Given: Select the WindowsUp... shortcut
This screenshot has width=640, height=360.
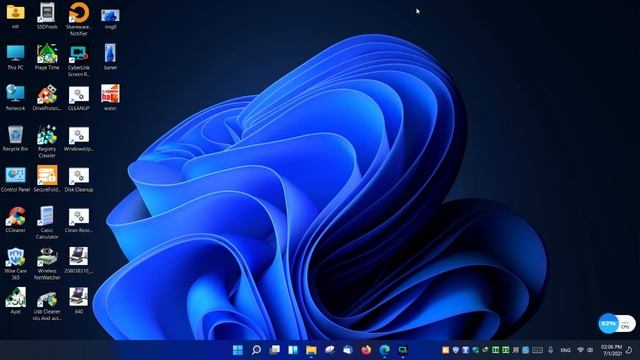Looking at the screenshot, I should point(79,139).
